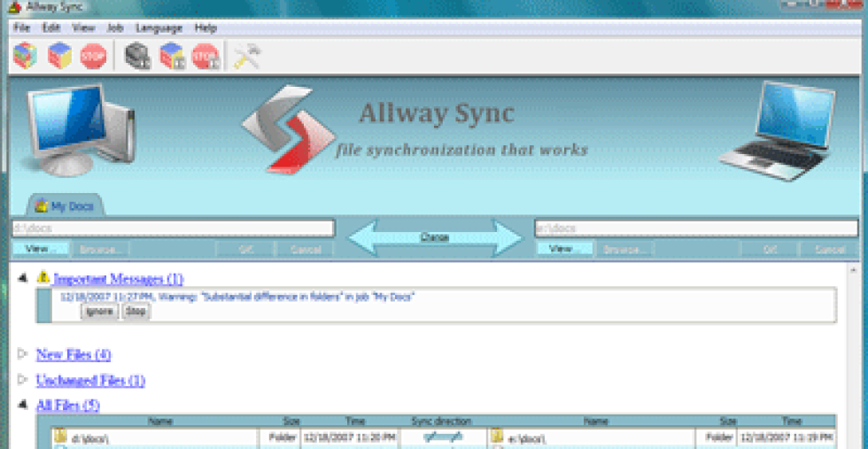
Task: Click the left-side Size column header
Action: pos(291,421)
